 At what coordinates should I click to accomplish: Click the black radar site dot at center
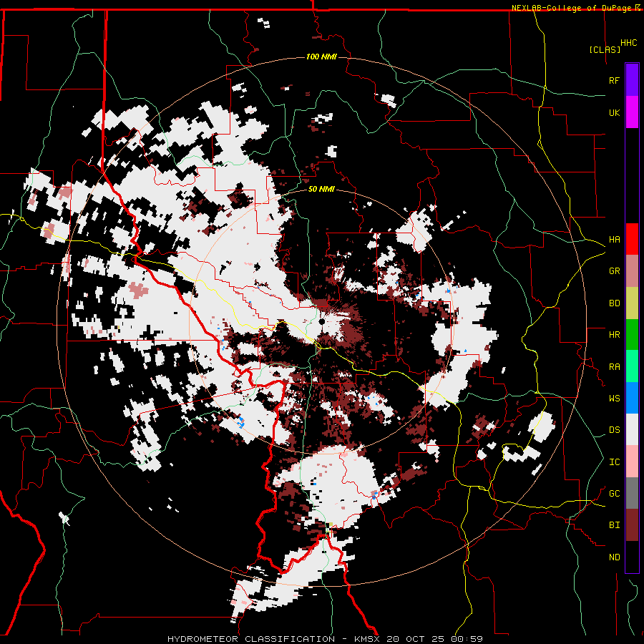click(x=322, y=321)
